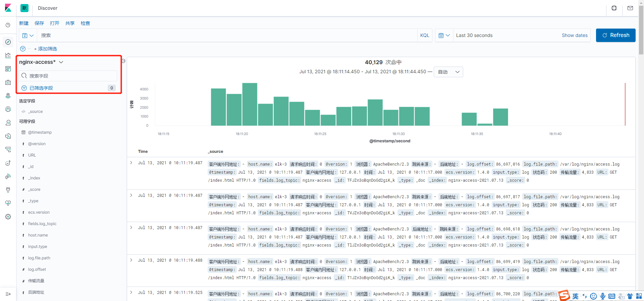Expand first document row at 10:11:19.487
Image resolution: width=644 pixels, height=301 pixels.
pyautogui.click(x=131, y=163)
